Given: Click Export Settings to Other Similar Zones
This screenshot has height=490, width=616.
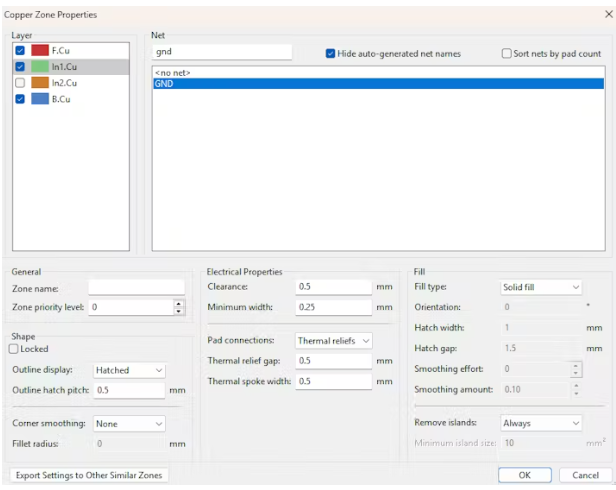Looking at the screenshot, I should pos(88,475).
